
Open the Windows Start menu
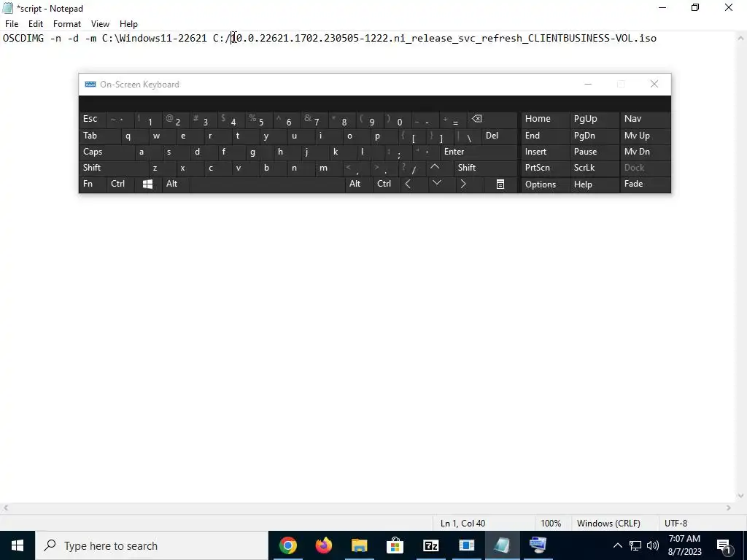pyautogui.click(x=18, y=545)
